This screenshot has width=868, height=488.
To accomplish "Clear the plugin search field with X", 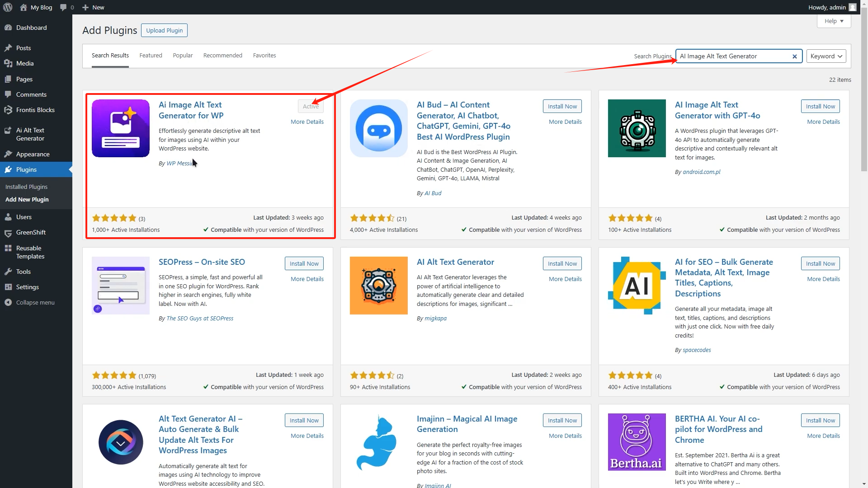I will pyautogui.click(x=794, y=56).
